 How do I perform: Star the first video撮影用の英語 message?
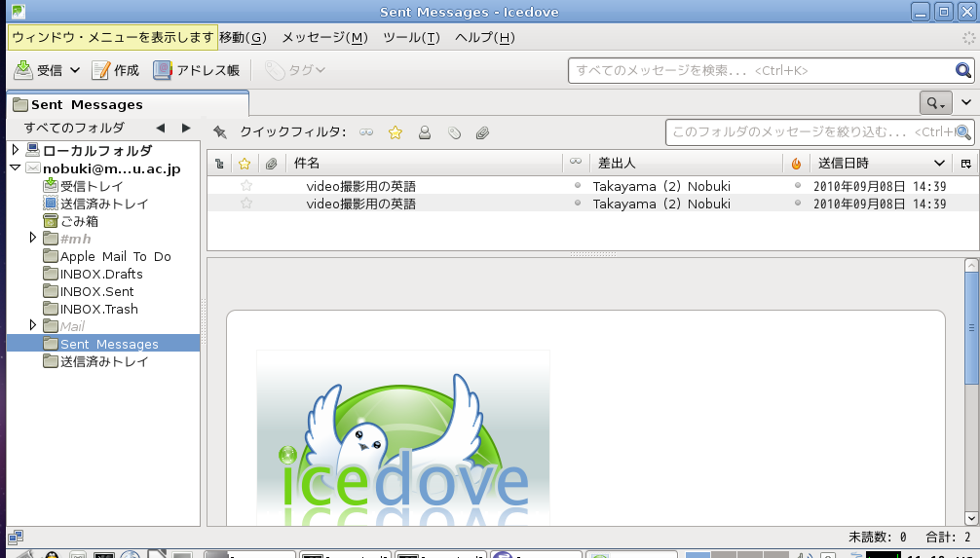pyautogui.click(x=246, y=186)
